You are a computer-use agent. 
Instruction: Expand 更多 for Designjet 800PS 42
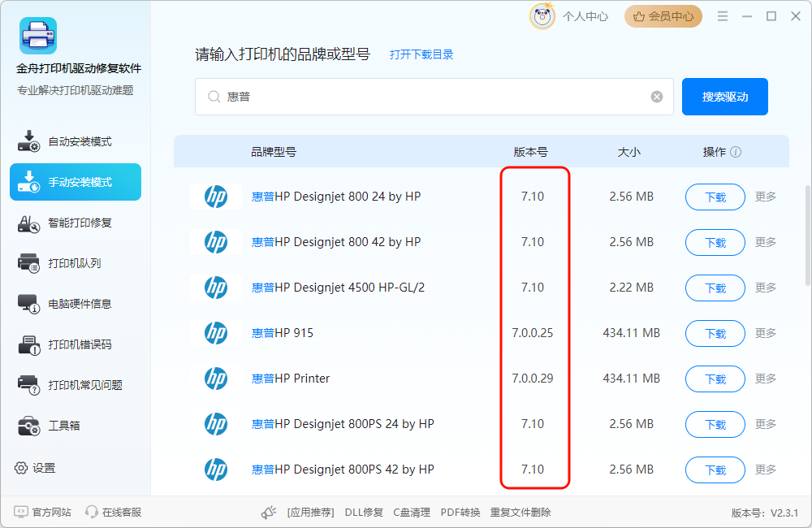[766, 470]
